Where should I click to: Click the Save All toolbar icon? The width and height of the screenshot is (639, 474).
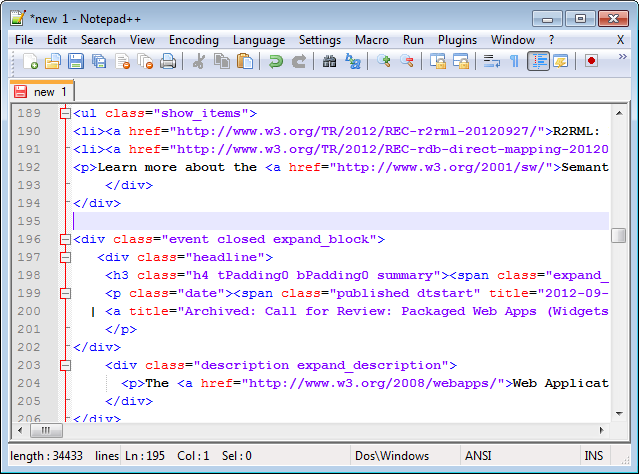(99, 62)
